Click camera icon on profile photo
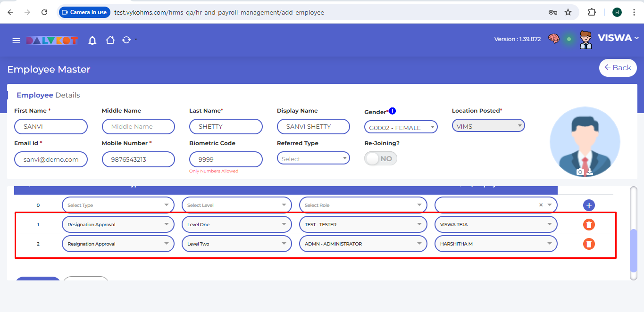Viewport: 644px width, 312px height. 580,172
